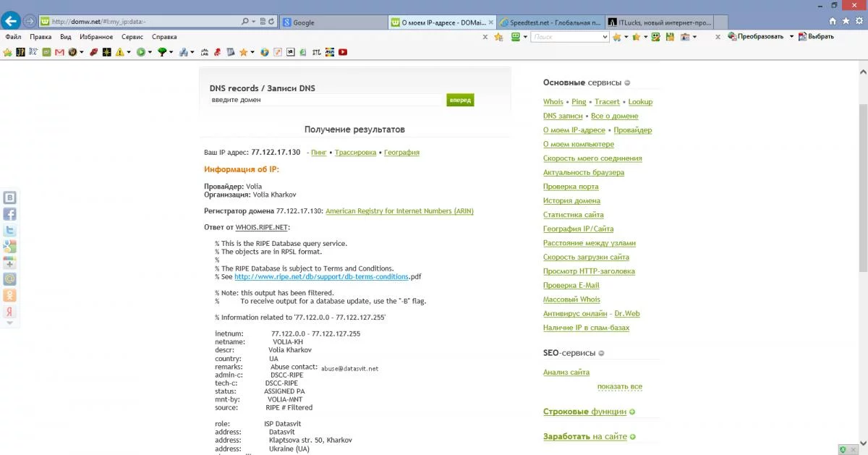
Task: Open the yellow warning triangle bookmark
Action: (119, 52)
